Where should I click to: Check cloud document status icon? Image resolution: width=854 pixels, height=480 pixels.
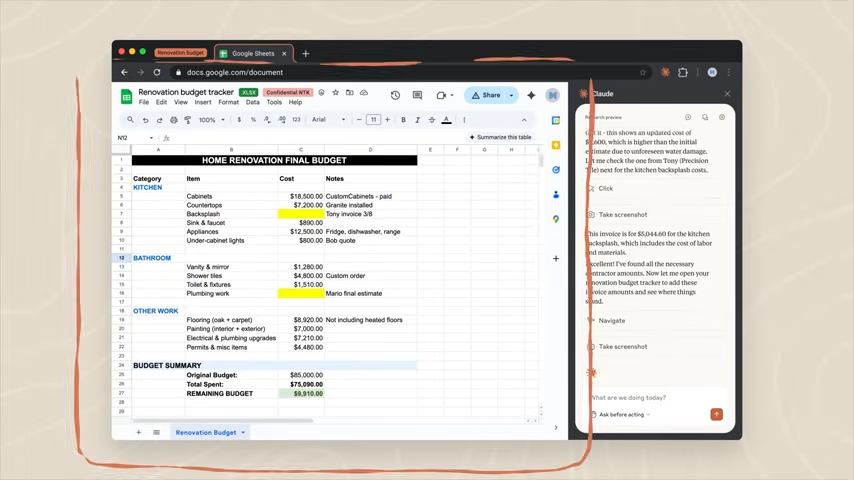(364, 93)
